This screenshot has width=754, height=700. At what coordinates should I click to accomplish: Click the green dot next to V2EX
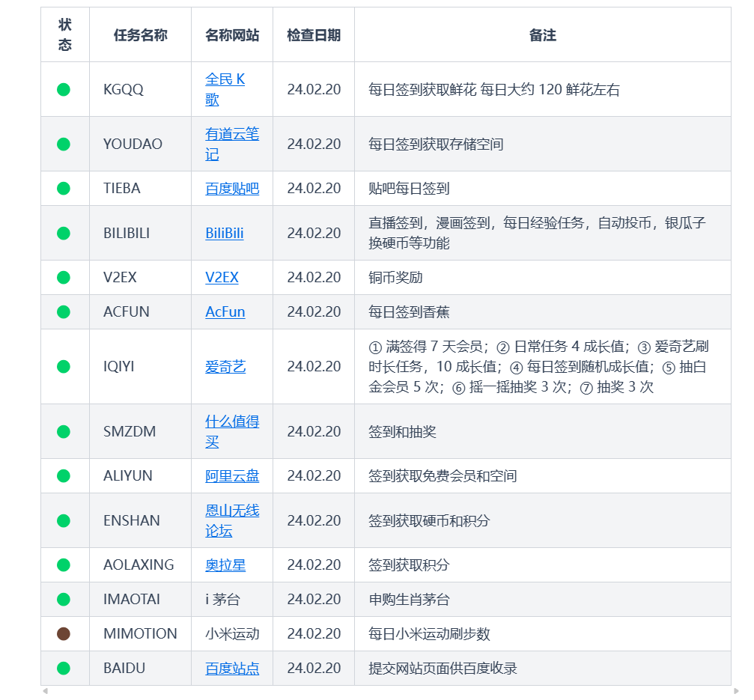[x=64, y=277]
